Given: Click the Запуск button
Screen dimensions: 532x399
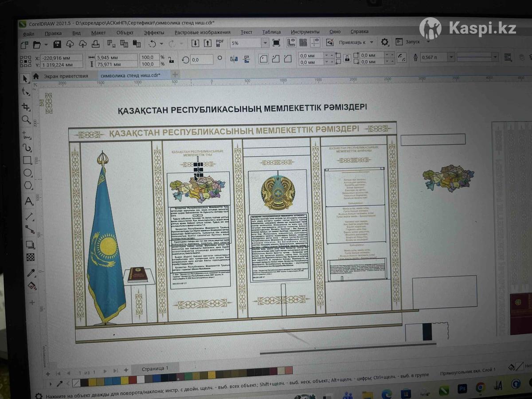Looking at the screenshot, I should [412, 42].
